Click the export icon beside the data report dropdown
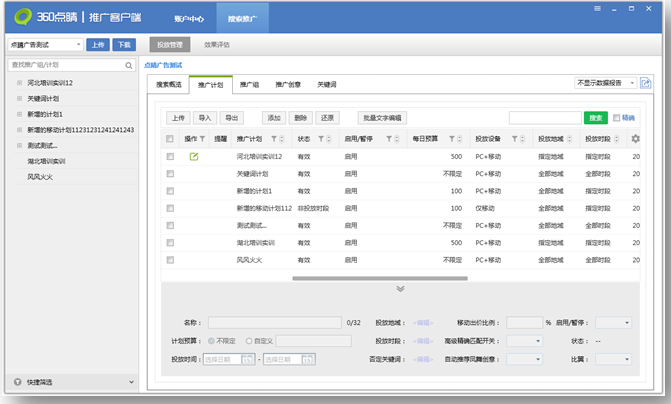This screenshot has height=404, width=671. click(645, 83)
